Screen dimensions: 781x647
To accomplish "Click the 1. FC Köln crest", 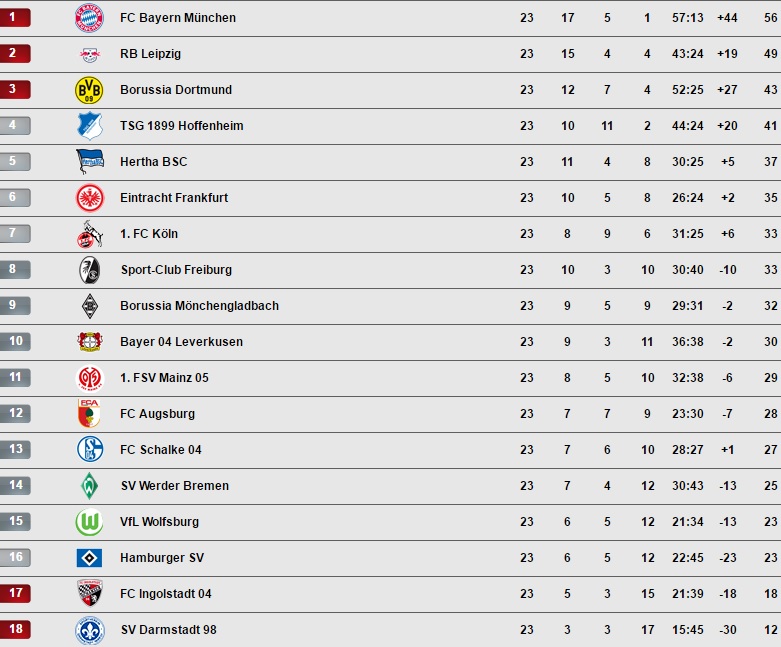I will click(89, 234).
